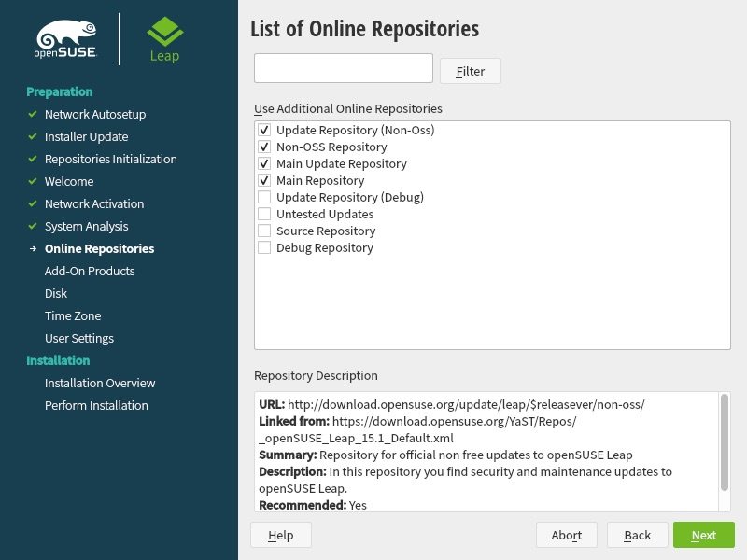The width and height of the screenshot is (747, 560).
Task: Uncheck Update Repository (Non-Oss) checkbox
Action: click(x=264, y=130)
